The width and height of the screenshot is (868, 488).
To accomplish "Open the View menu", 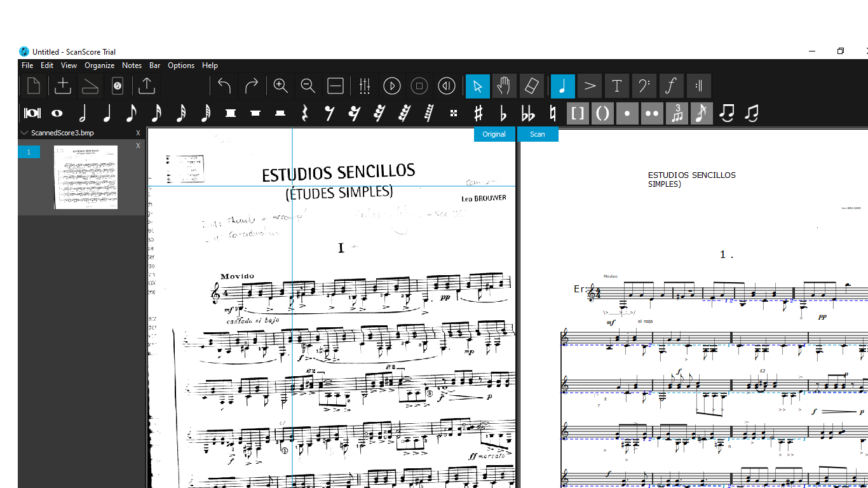I will click(69, 65).
